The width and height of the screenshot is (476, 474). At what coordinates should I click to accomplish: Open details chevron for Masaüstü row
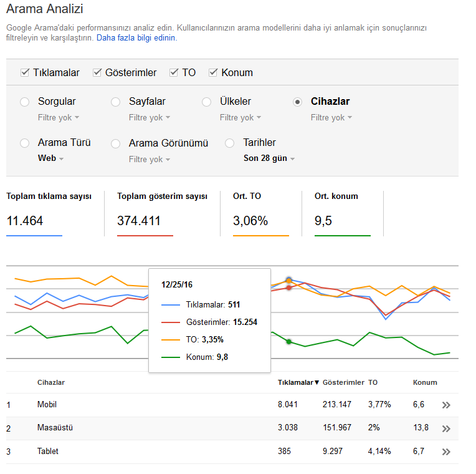[x=446, y=428]
